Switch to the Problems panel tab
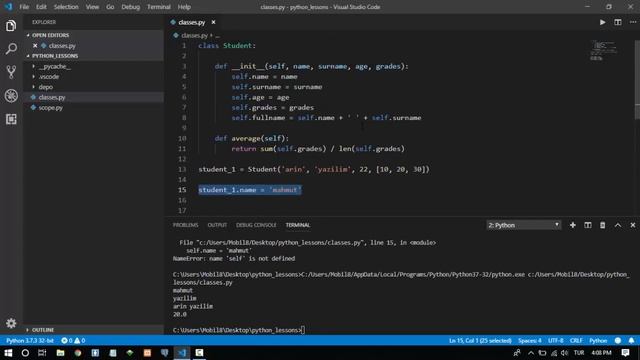Viewport: 640px width, 360px height. 185,225
